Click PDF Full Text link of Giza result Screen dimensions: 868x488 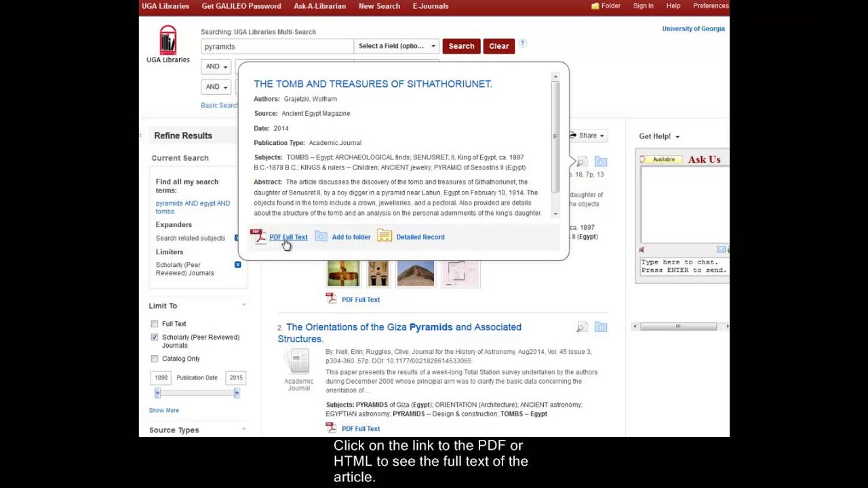coord(361,429)
